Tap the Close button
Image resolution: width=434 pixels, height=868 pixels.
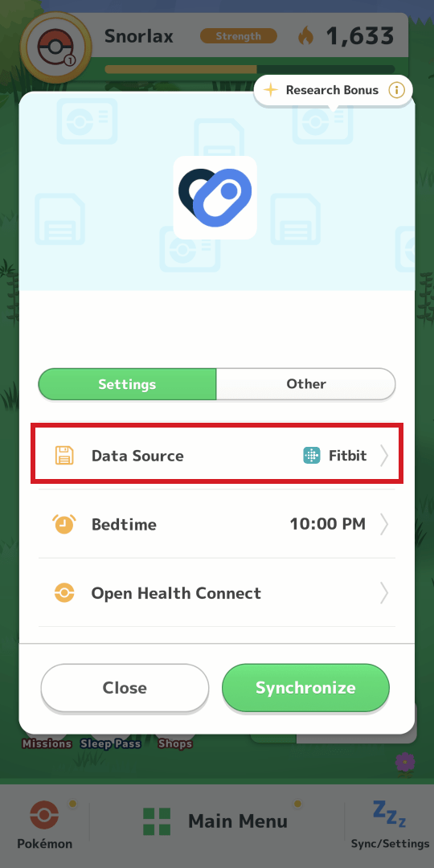[125, 687]
